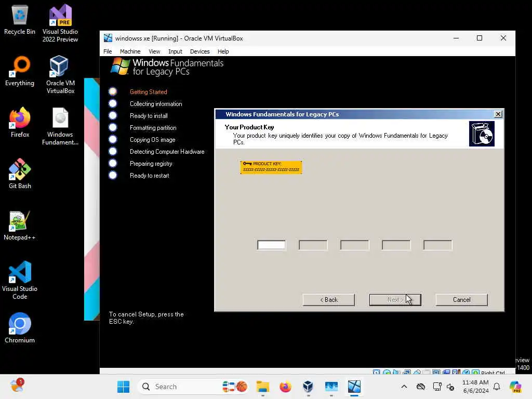Viewport: 532px width, 399px height.
Task: Expand the hidden system tray icons chevron
Action: coord(404,387)
